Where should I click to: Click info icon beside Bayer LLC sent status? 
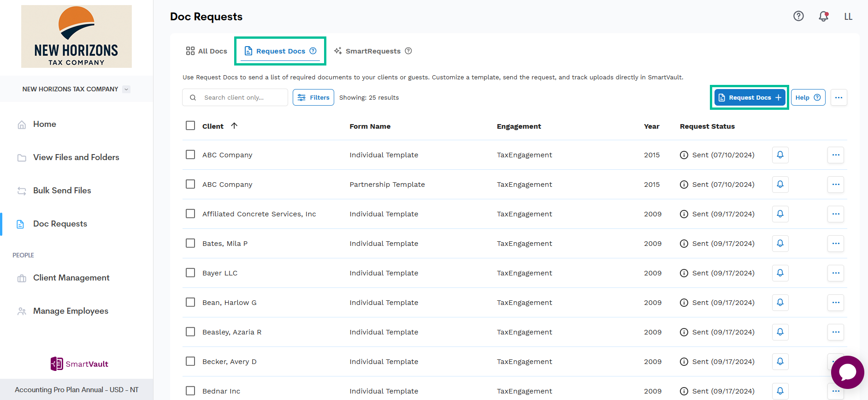[x=684, y=273]
